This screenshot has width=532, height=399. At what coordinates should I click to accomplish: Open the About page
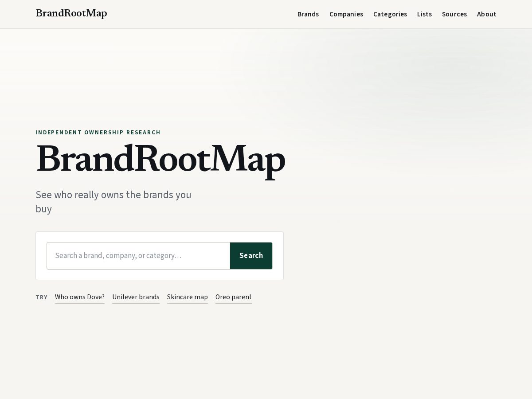pos(487,14)
